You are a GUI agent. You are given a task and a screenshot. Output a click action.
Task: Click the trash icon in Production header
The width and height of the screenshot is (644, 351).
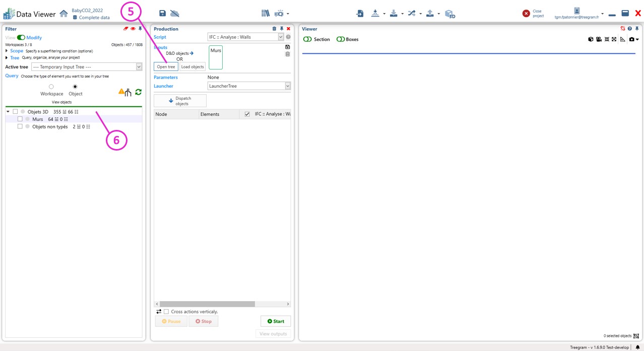click(x=274, y=29)
